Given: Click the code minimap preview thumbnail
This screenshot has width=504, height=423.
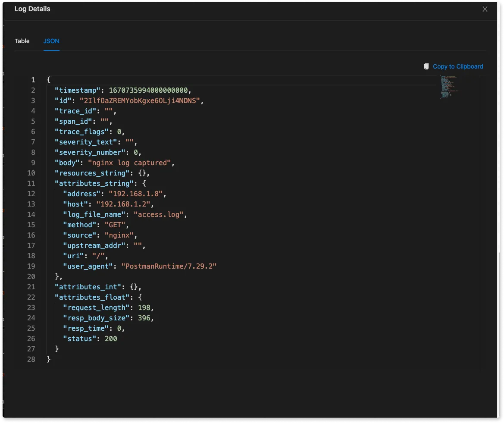Looking at the screenshot, I should pyautogui.click(x=448, y=87).
